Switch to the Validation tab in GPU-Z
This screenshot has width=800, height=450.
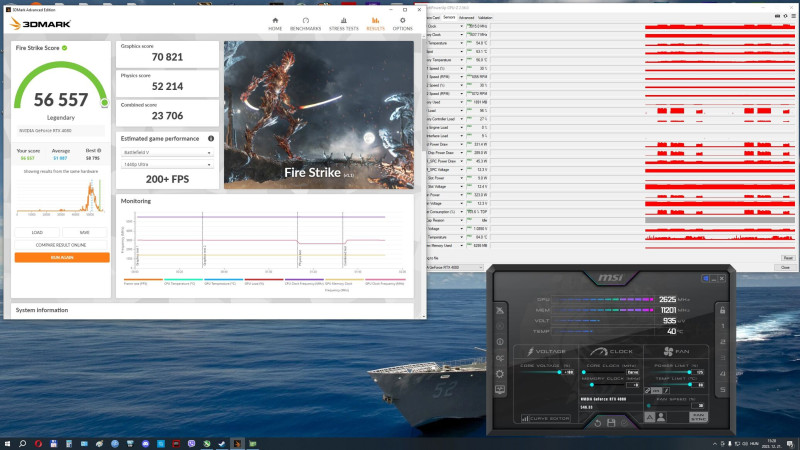click(x=485, y=17)
